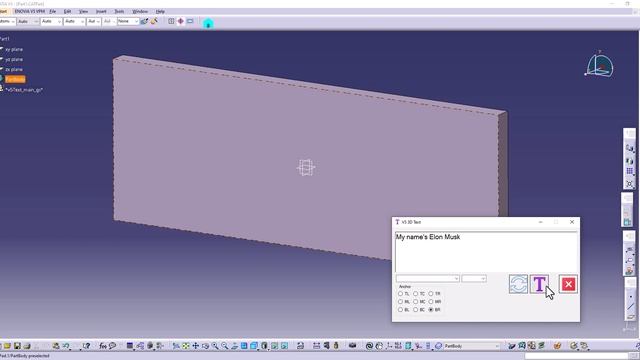
Task: Click the f(x) Formula icon
Action: pyautogui.click(x=103, y=346)
